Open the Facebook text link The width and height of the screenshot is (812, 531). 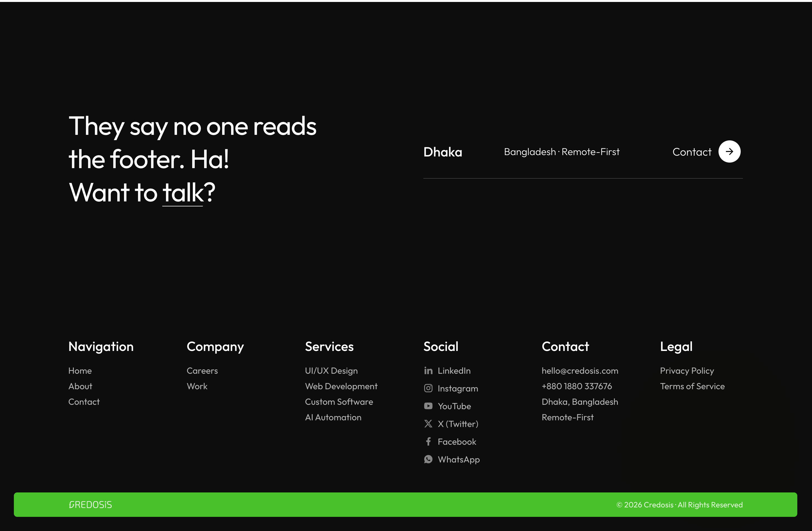[457, 442]
